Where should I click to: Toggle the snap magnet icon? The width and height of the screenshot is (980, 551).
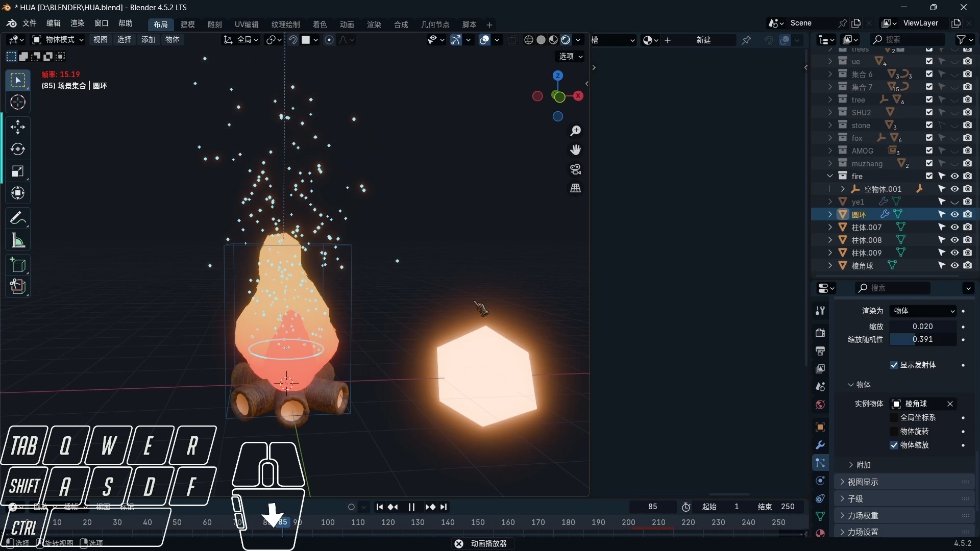click(293, 40)
